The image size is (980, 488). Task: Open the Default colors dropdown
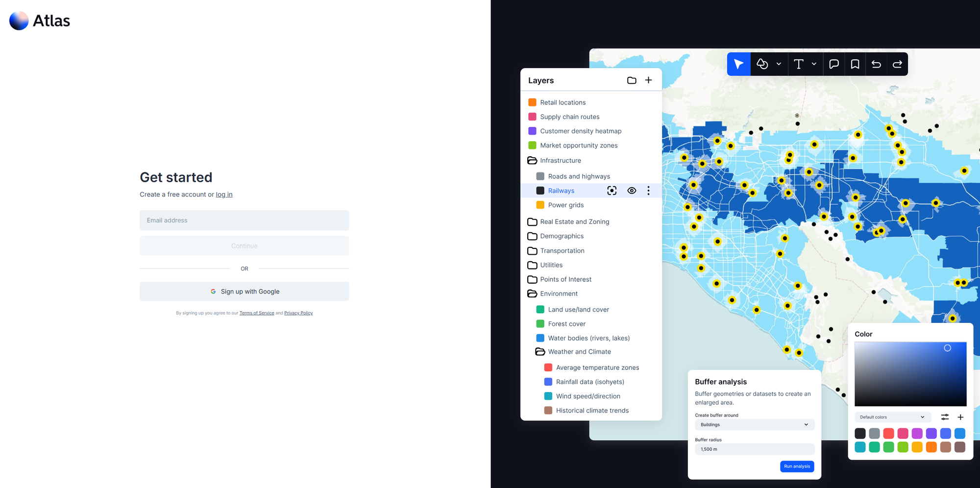[x=892, y=417]
